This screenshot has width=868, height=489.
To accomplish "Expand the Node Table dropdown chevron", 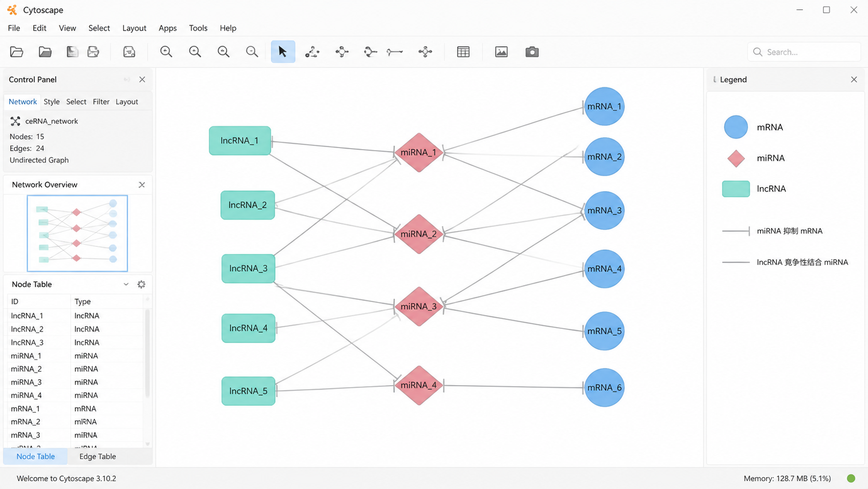I will pyautogui.click(x=126, y=284).
